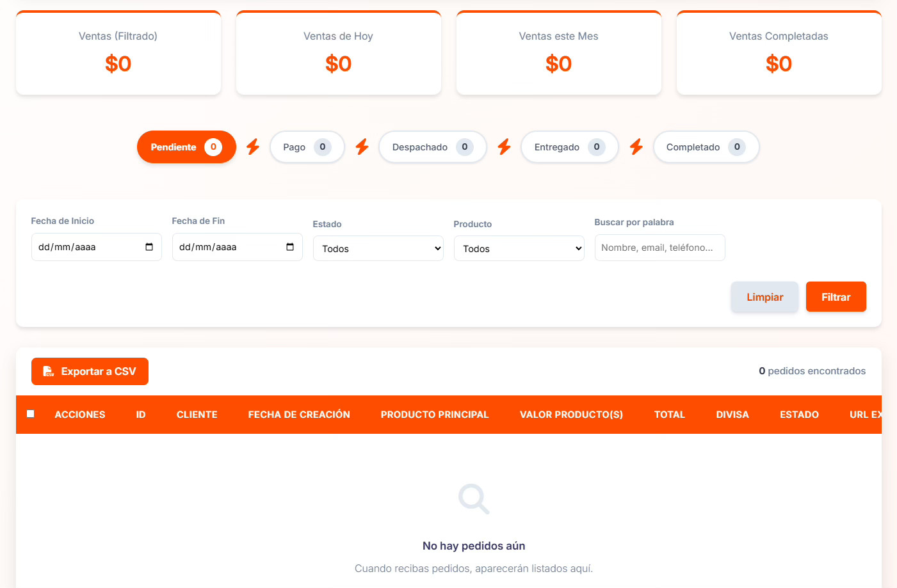Click the magnifying glass in the empty orders area
The image size is (897, 588).
[x=473, y=499]
